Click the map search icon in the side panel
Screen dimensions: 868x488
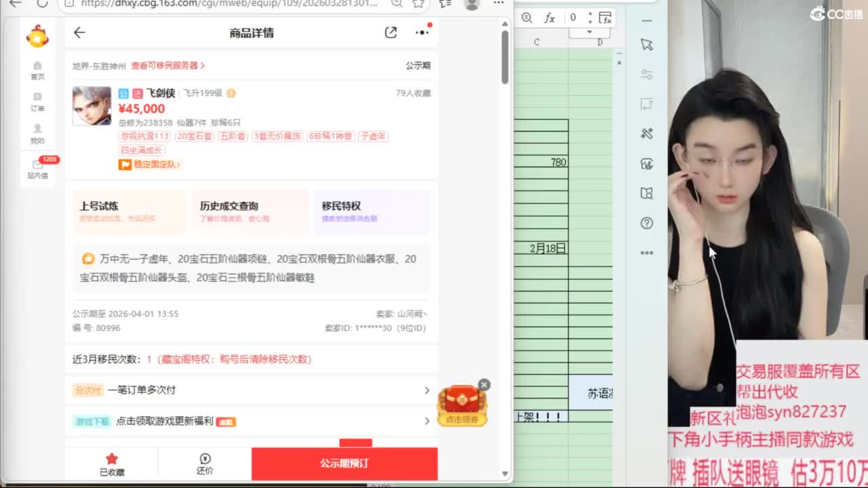tap(647, 194)
